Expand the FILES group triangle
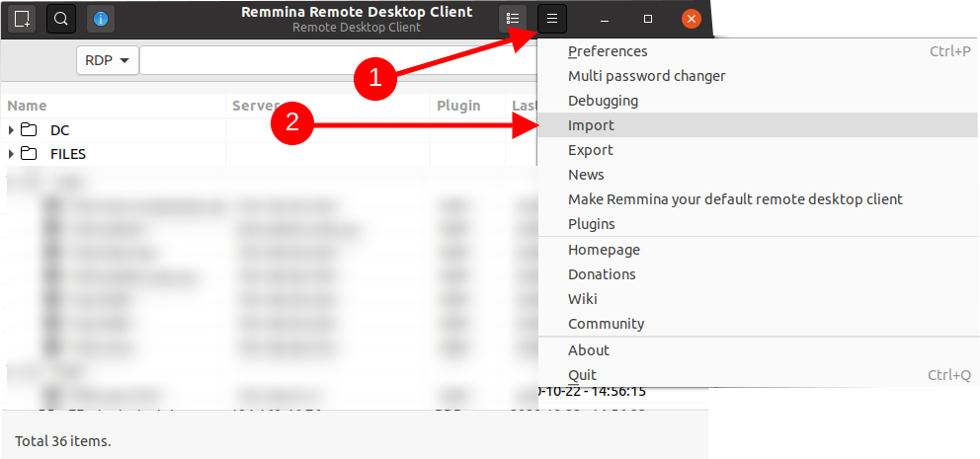The width and height of the screenshot is (980, 459). 11,154
